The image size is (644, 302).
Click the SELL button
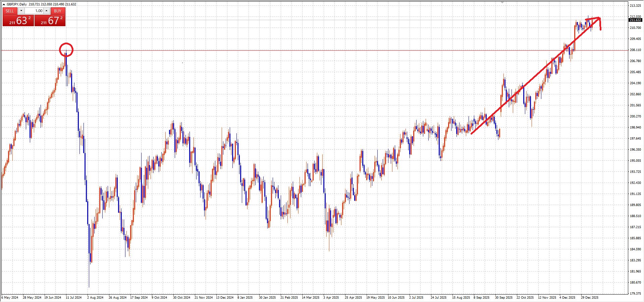click(10, 11)
